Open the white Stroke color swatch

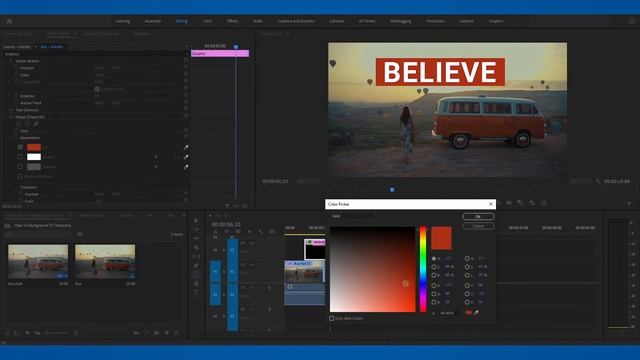point(34,157)
